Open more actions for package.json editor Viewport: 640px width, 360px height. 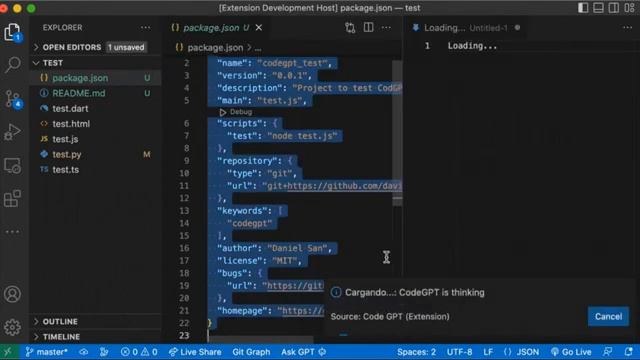386,27
